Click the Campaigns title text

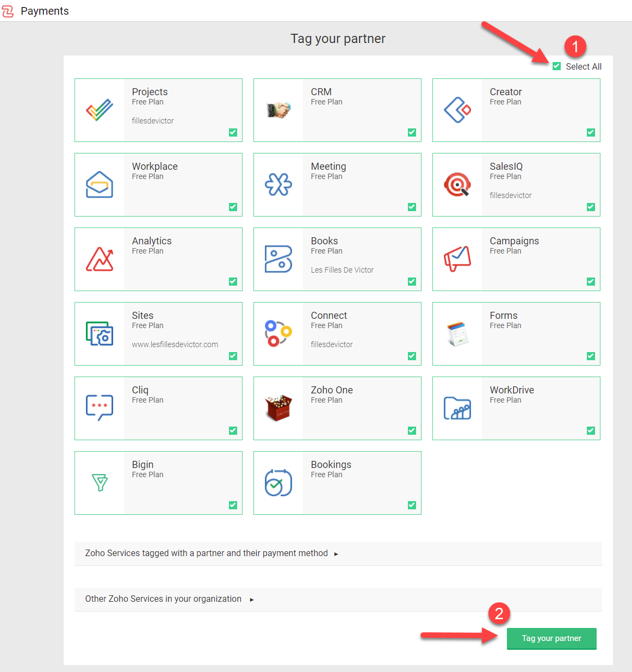click(x=515, y=241)
